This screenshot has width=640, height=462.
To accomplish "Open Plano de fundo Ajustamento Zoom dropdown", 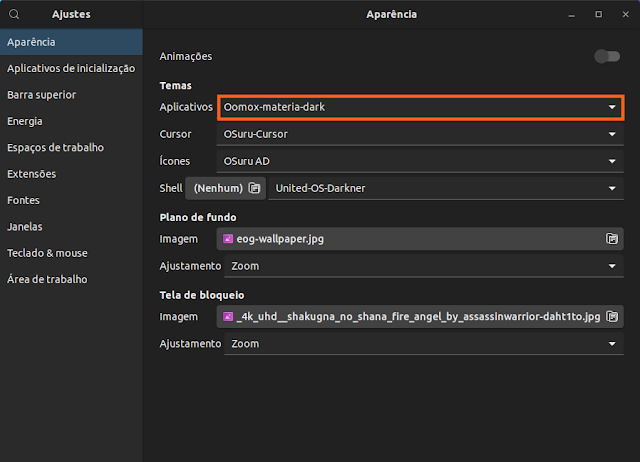I will pyautogui.click(x=424, y=266).
